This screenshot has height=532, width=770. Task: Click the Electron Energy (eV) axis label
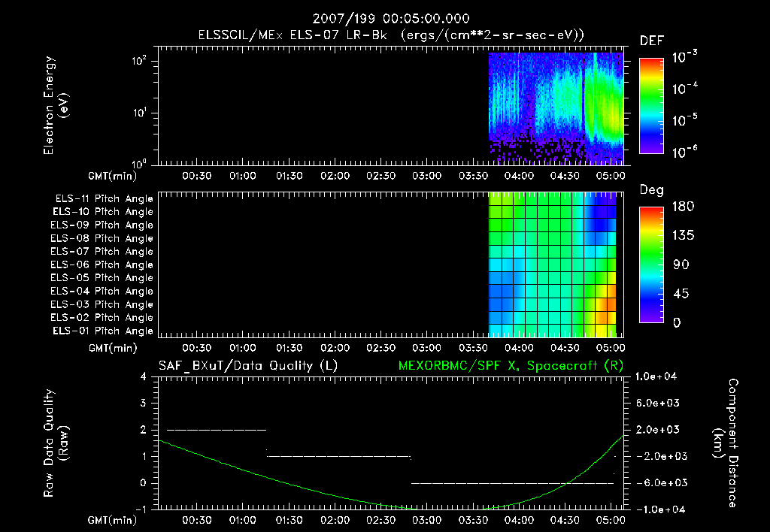tap(56, 105)
